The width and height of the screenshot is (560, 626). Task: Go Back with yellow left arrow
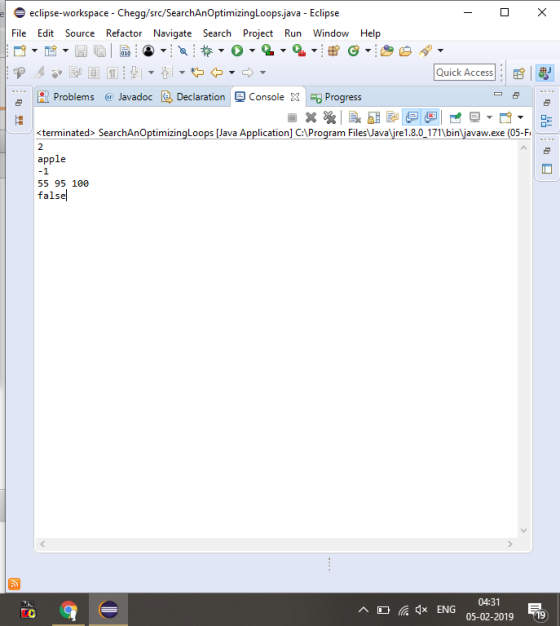[x=217, y=72]
